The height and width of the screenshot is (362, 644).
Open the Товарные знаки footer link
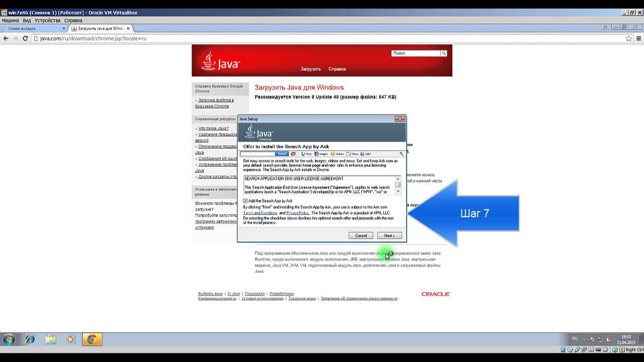302,299
